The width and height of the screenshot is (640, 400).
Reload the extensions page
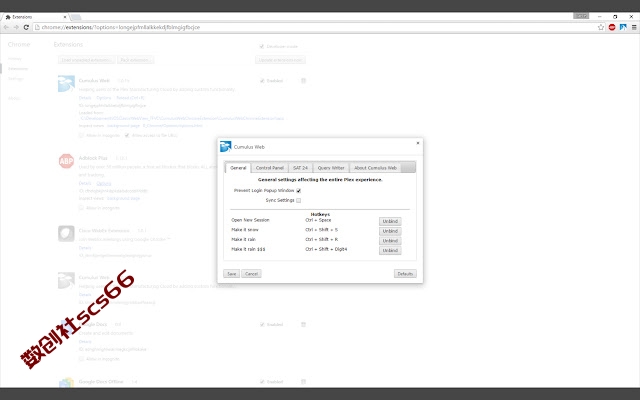click(x=26, y=27)
